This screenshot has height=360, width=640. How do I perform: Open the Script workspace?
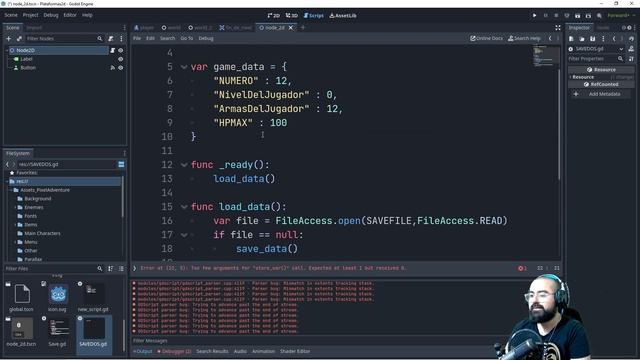point(313,16)
